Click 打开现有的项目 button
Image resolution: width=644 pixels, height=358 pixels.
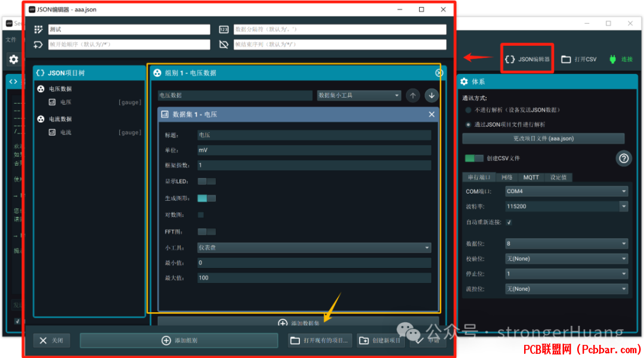coord(320,340)
